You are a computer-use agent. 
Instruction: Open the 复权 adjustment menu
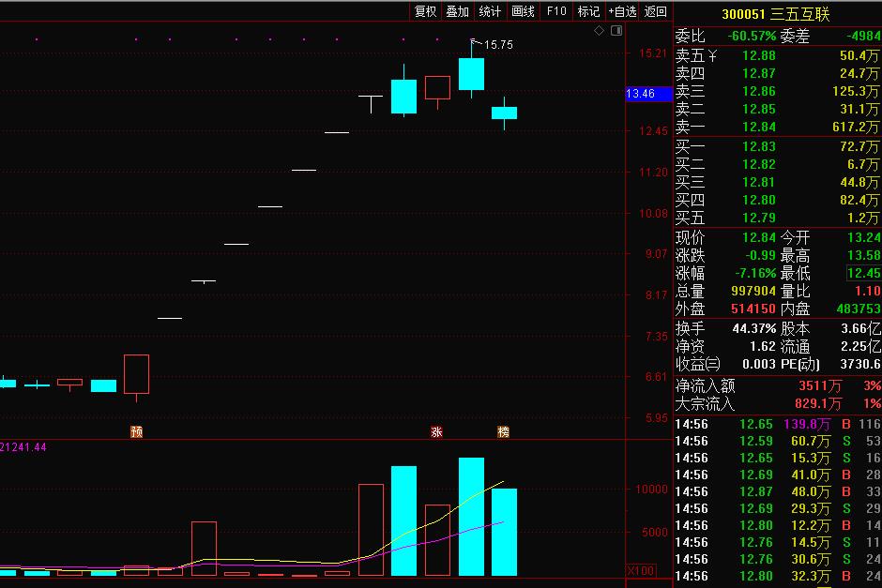coord(425,11)
